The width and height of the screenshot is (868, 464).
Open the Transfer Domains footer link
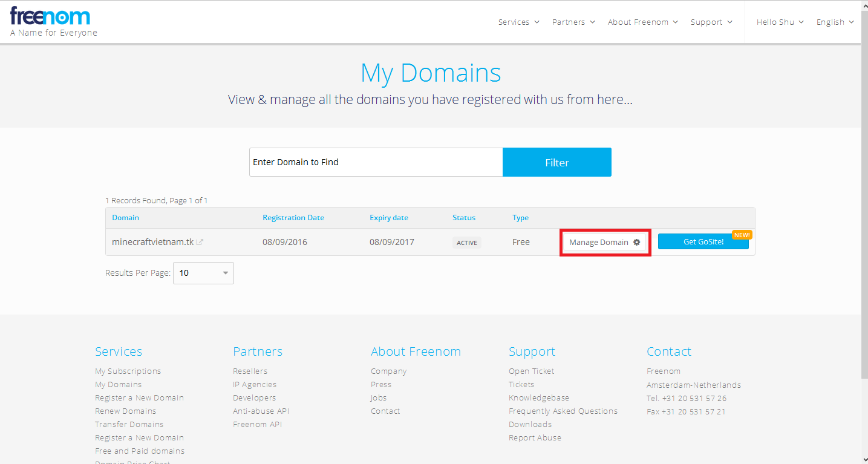[x=129, y=425]
